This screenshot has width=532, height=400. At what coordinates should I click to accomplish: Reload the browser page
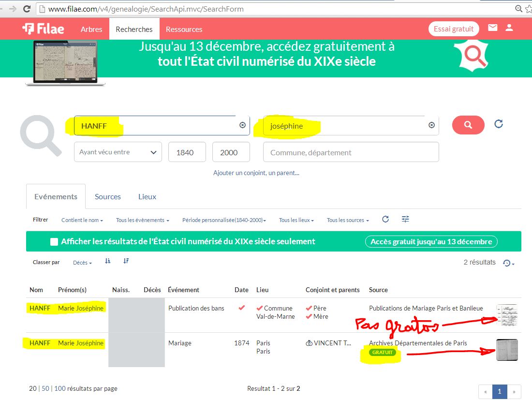pos(27,9)
